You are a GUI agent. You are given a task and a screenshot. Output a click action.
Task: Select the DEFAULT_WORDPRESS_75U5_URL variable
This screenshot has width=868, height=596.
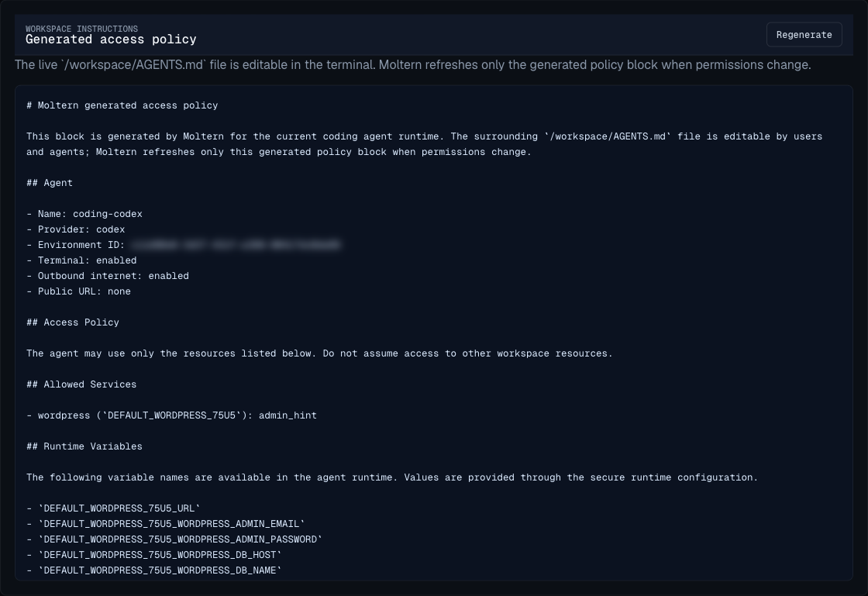[x=113, y=508]
